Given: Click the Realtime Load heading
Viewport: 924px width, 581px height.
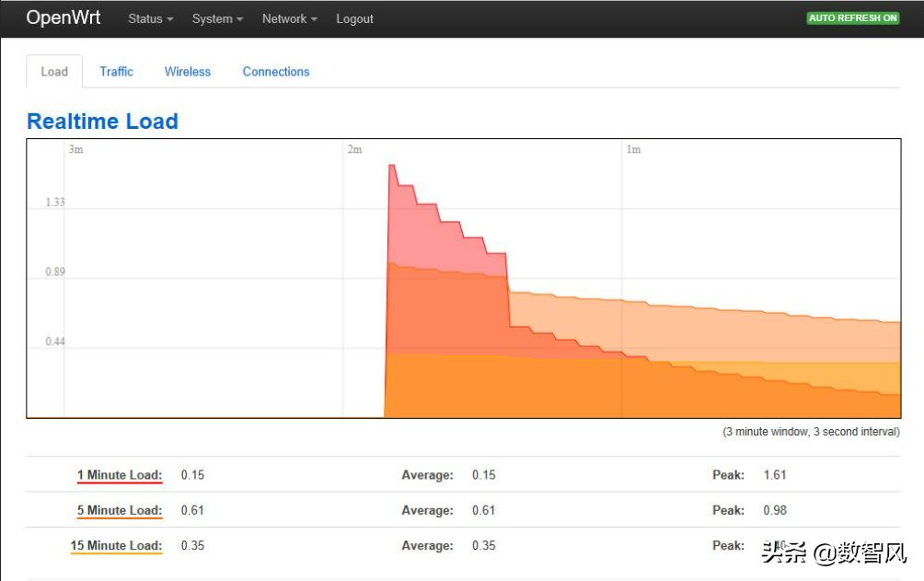Looking at the screenshot, I should [x=102, y=122].
